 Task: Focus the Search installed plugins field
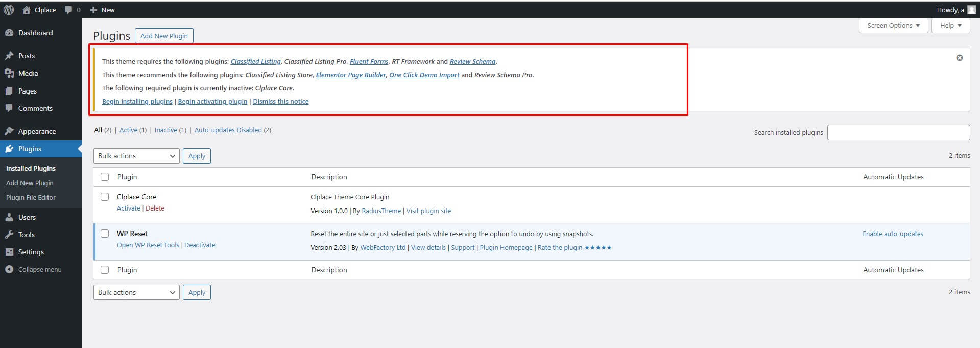point(898,132)
